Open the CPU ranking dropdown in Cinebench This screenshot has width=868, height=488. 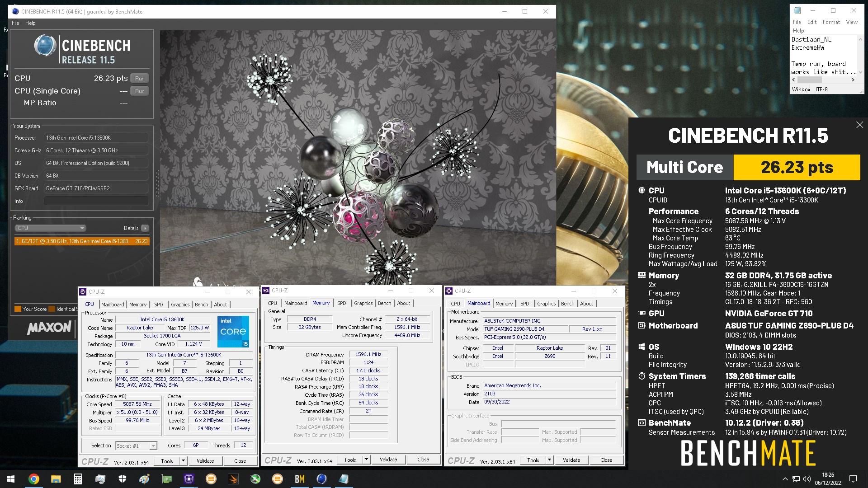pos(50,228)
